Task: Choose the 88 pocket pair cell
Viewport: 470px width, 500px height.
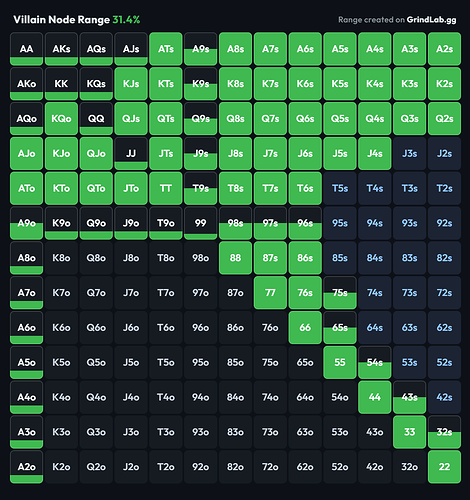Action: tap(235, 258)
